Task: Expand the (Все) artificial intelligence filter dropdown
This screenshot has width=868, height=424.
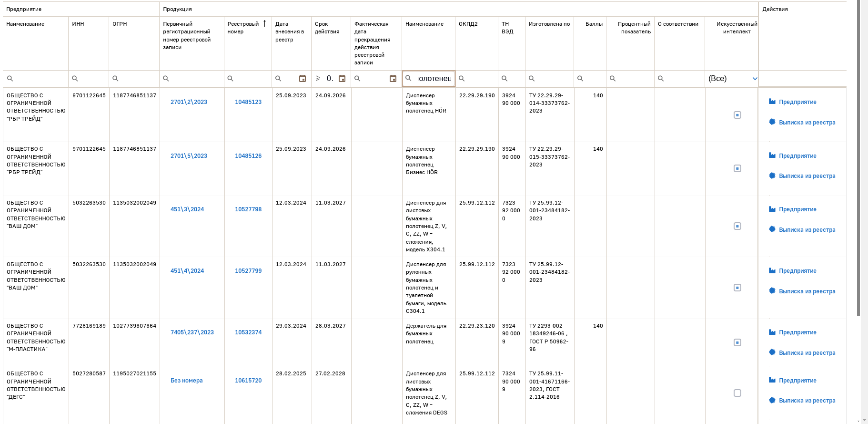Action: (755, 79)
